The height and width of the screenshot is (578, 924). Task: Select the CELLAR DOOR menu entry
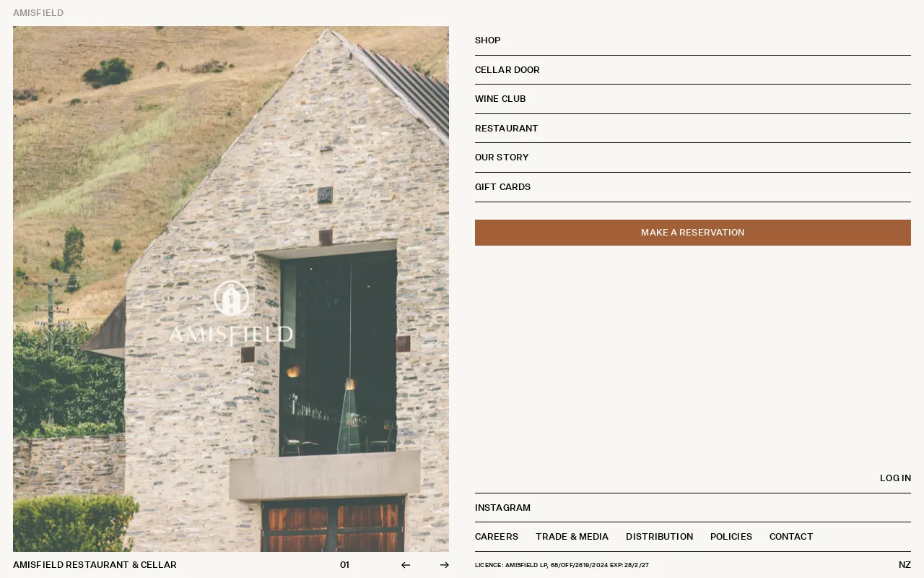click(x=507, y=70)
